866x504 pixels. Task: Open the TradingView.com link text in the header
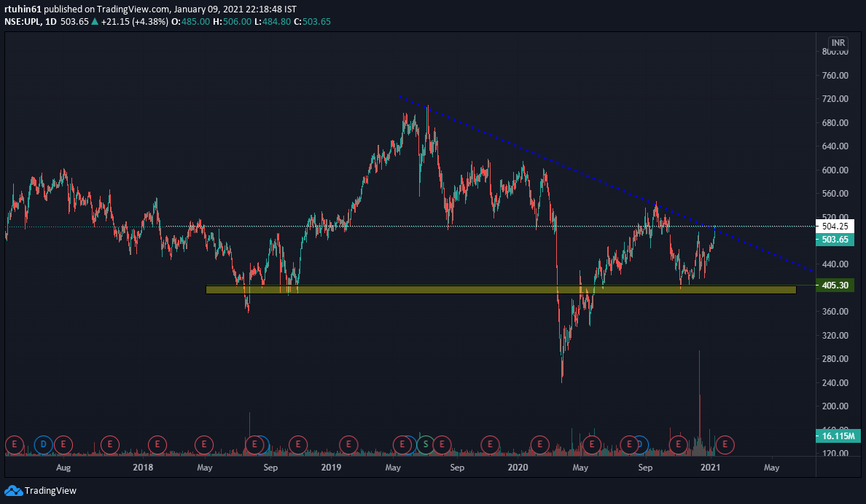coord(133,9)
